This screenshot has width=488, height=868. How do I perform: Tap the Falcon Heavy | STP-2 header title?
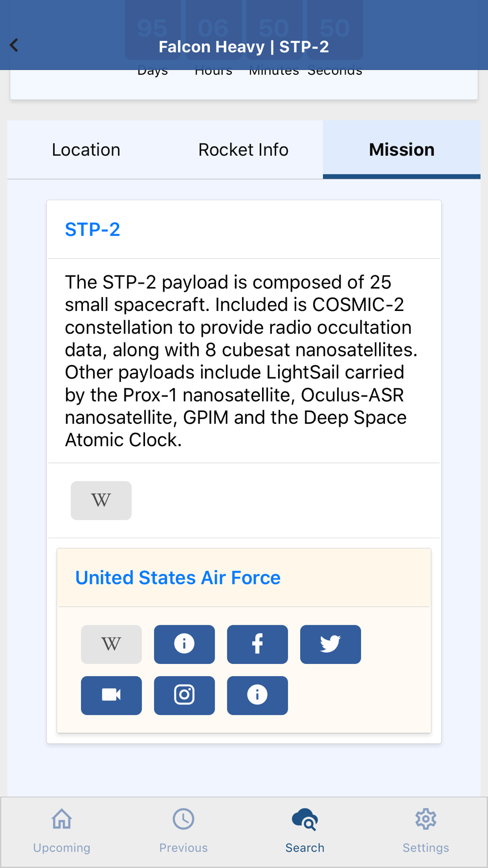(244, 47)
